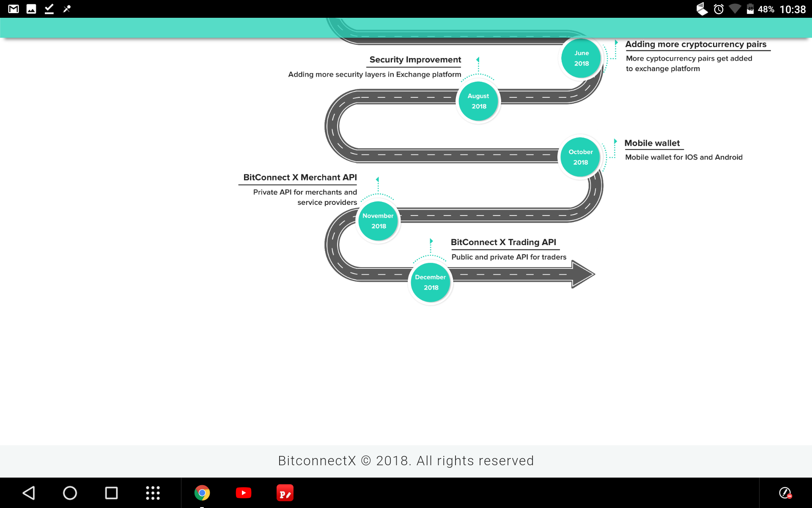Open the speed meter icon in the taskbar corner
Image resolution: width=812 pixels, height=508 pixels.
(785, 493)
